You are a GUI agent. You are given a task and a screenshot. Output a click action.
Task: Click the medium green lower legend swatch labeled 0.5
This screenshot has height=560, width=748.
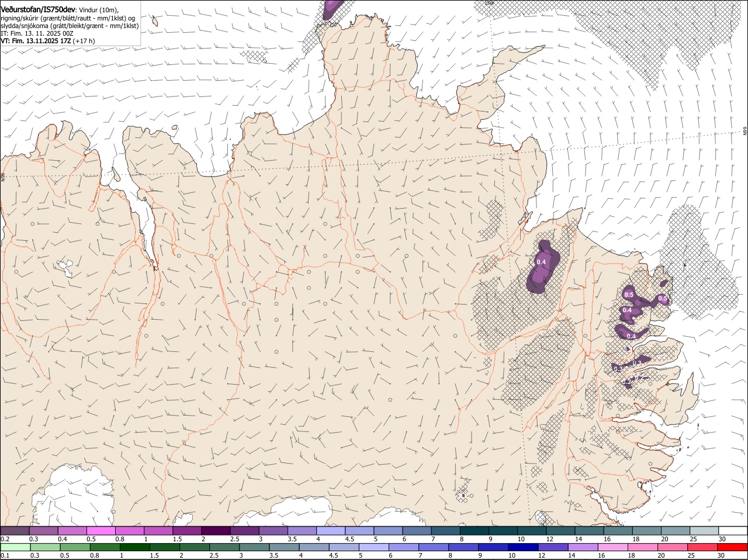[x=75, y=548]
